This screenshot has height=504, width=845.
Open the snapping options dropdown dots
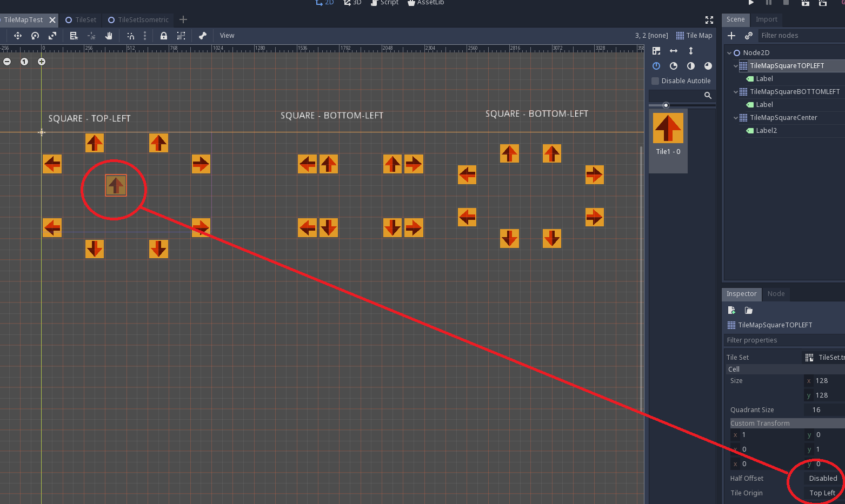pyautogui.click(x=144, y=35)
